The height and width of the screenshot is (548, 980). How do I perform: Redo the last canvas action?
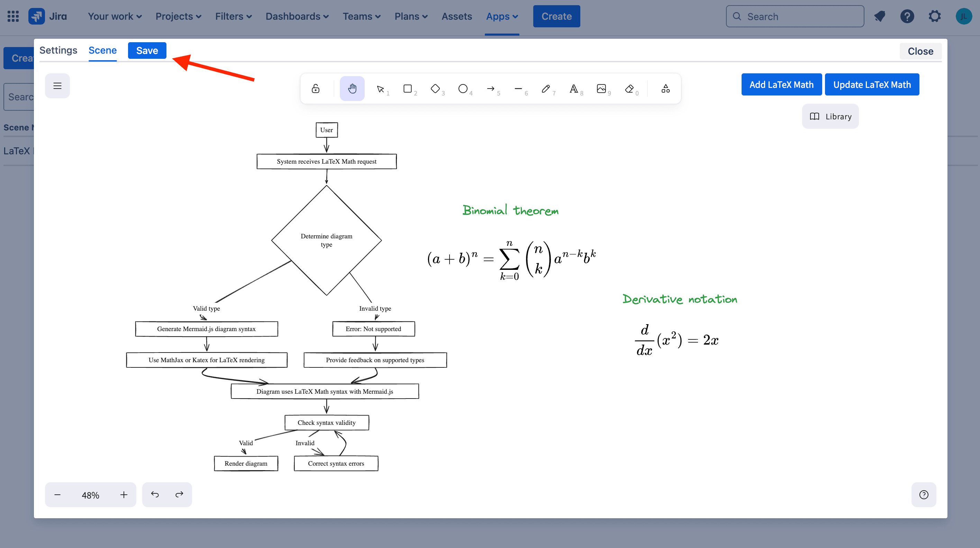click(179, 494)
